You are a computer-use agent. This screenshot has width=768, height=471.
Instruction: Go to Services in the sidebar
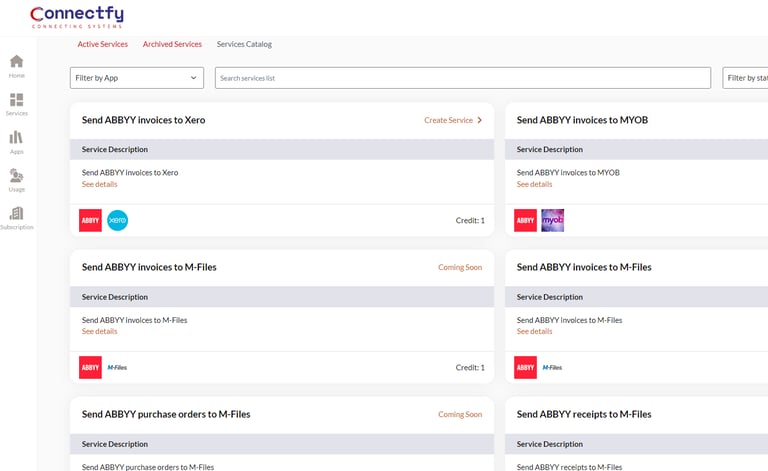click(17, 104)
